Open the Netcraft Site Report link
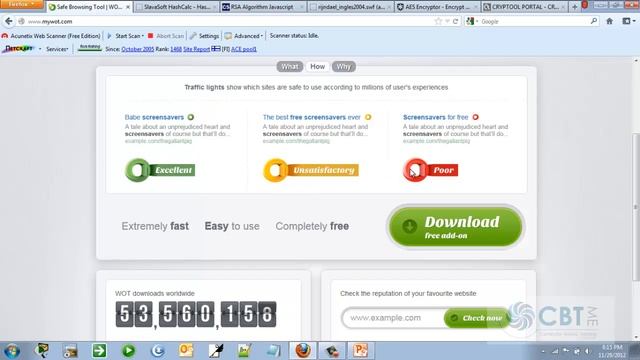This screenshot has height=360, width=640. 196,49
